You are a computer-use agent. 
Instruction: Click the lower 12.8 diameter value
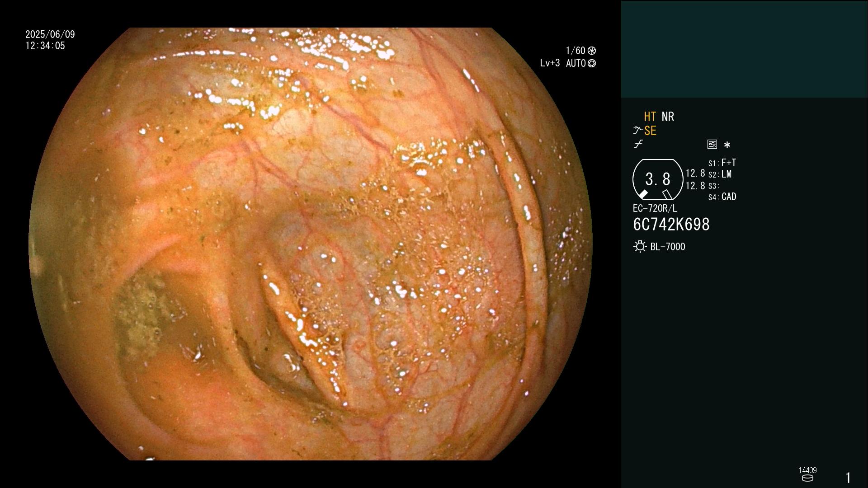pos(695,186)
